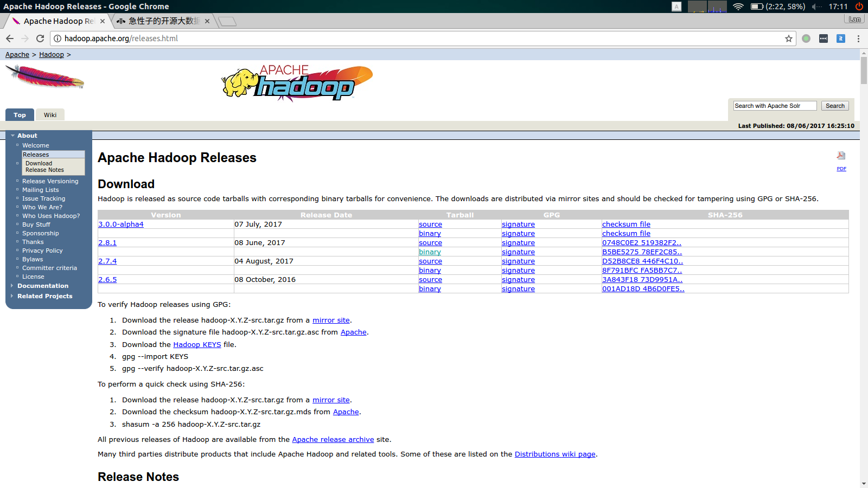
Task: Click the address bar URL
Action: [x=121, y=38]
